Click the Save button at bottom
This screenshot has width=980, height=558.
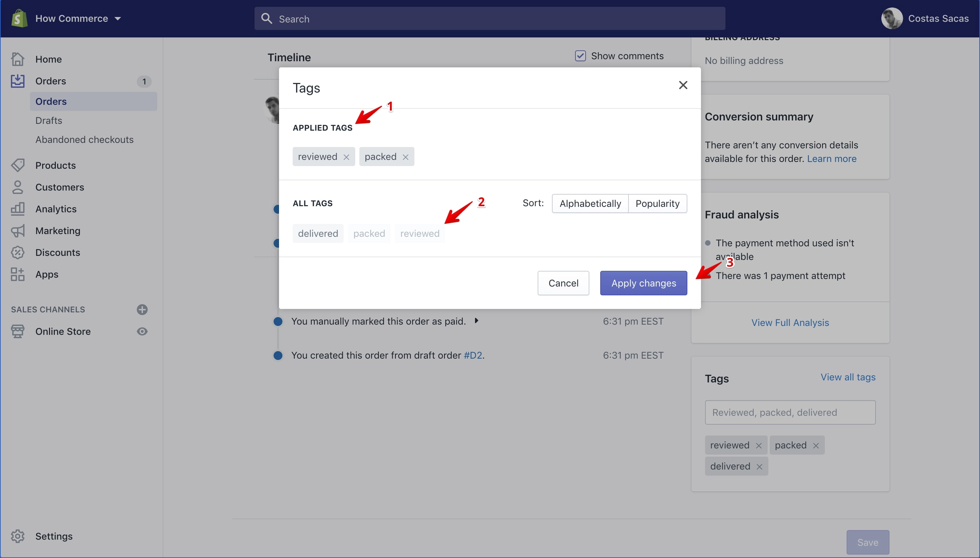click(x=868, y=542)
